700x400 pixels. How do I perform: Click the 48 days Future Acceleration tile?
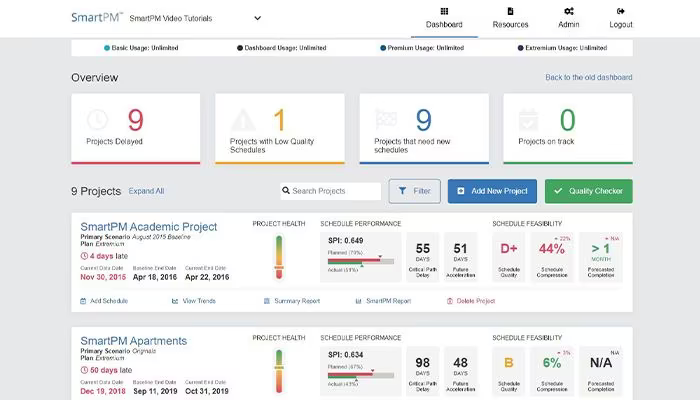pyautogui.click(x=460, y=371)
